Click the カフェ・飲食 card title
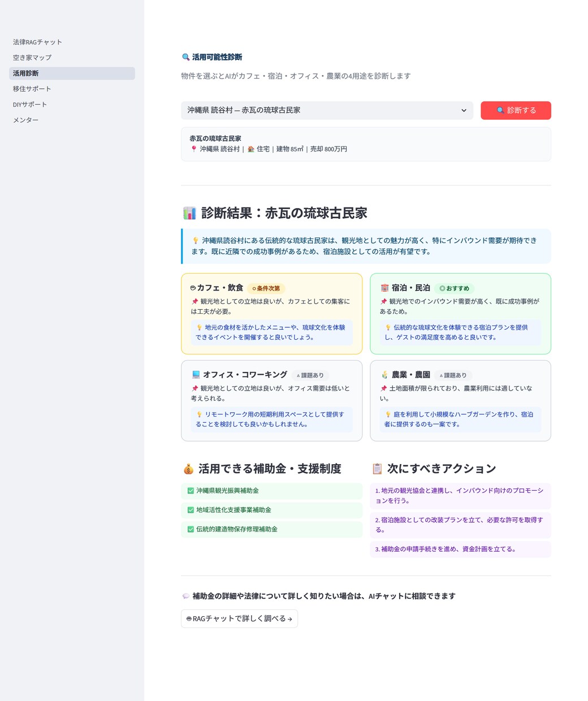The image size is (588, 701). (220, 288)
